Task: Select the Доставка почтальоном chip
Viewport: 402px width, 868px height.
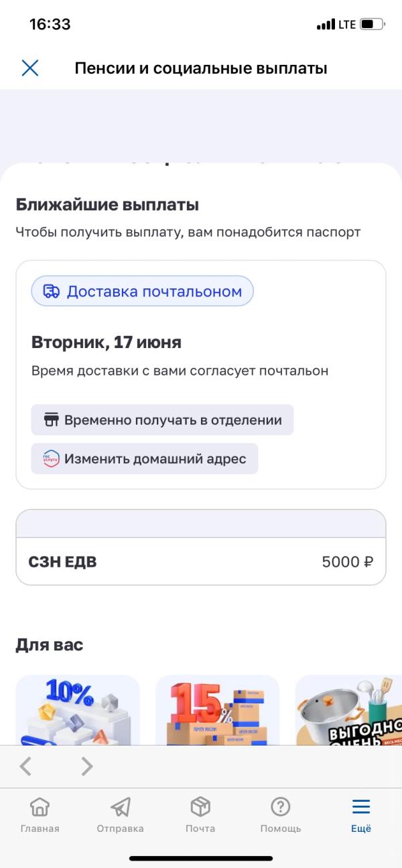Action: point(142,291)
